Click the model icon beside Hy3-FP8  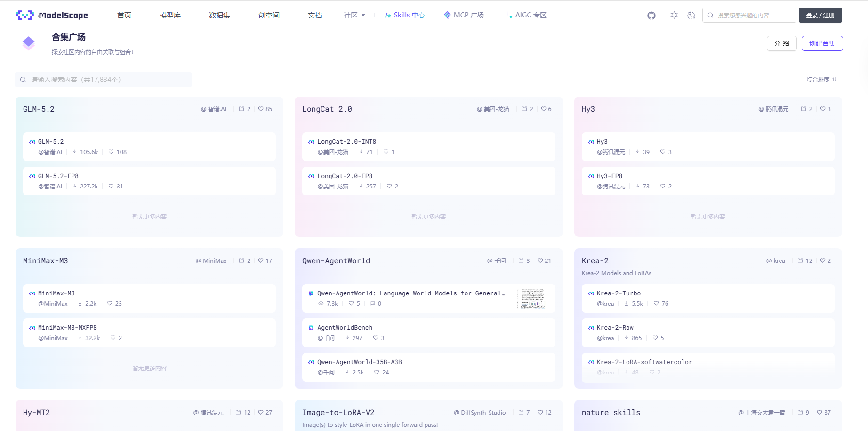click(591, 176)
